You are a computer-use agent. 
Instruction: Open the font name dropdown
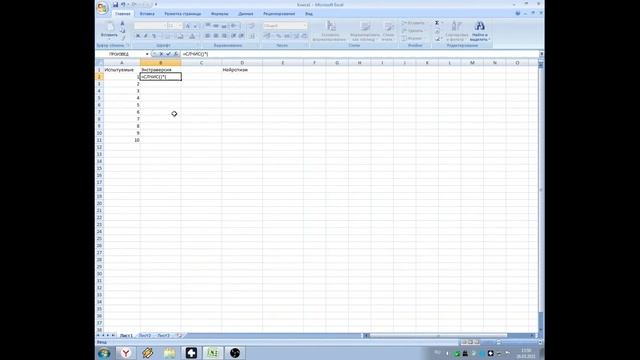(x=164, y=26)
